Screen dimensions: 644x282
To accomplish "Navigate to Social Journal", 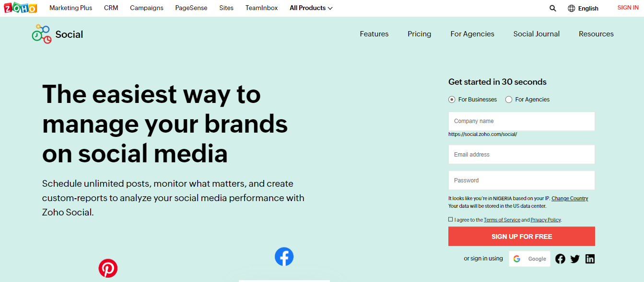I will (x=536, y=34).
